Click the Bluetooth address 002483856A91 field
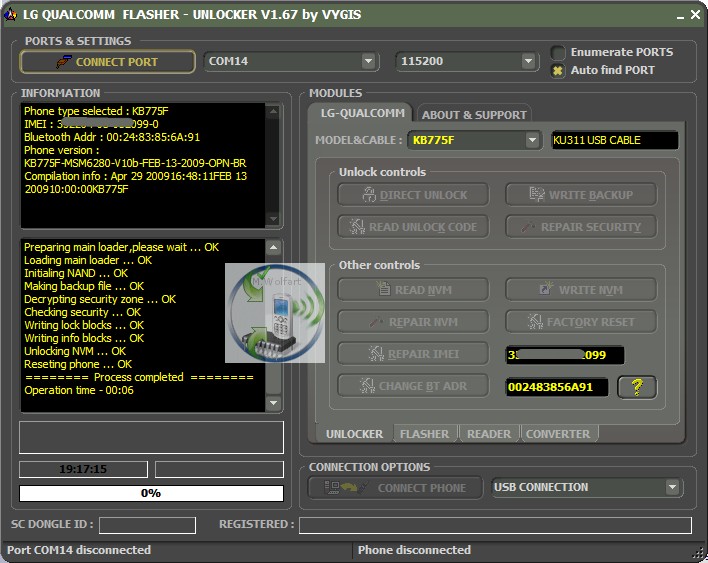708x563 pixels. click(557, 387)
